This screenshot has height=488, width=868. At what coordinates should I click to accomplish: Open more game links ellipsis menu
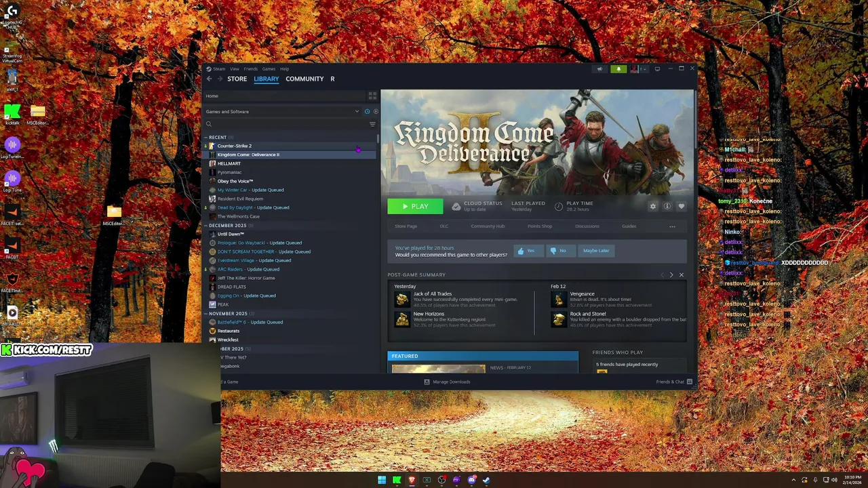(672, 226)
